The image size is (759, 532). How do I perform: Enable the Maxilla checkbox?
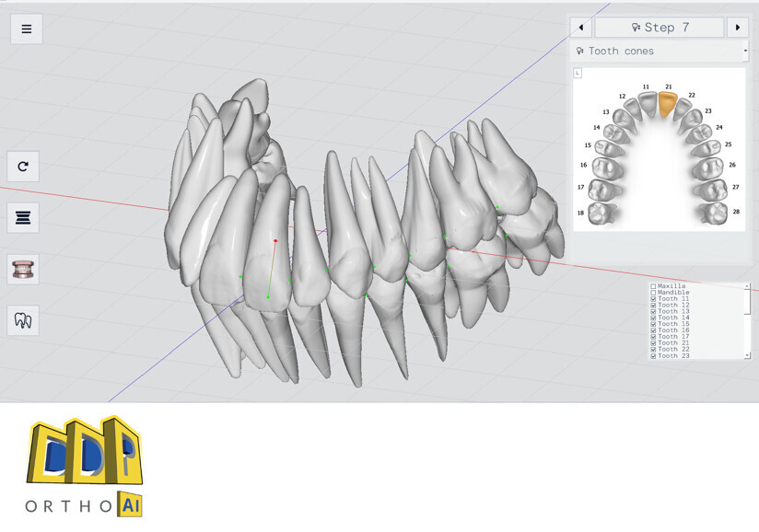click(653, 286)
